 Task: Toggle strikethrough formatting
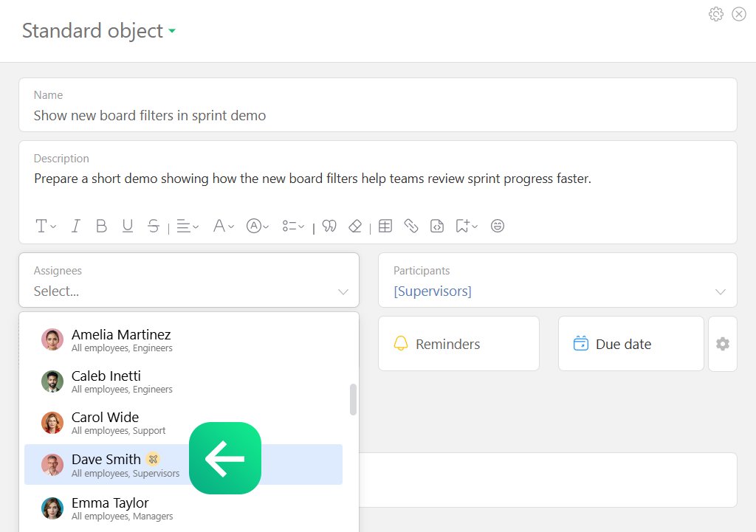(154, 226)
